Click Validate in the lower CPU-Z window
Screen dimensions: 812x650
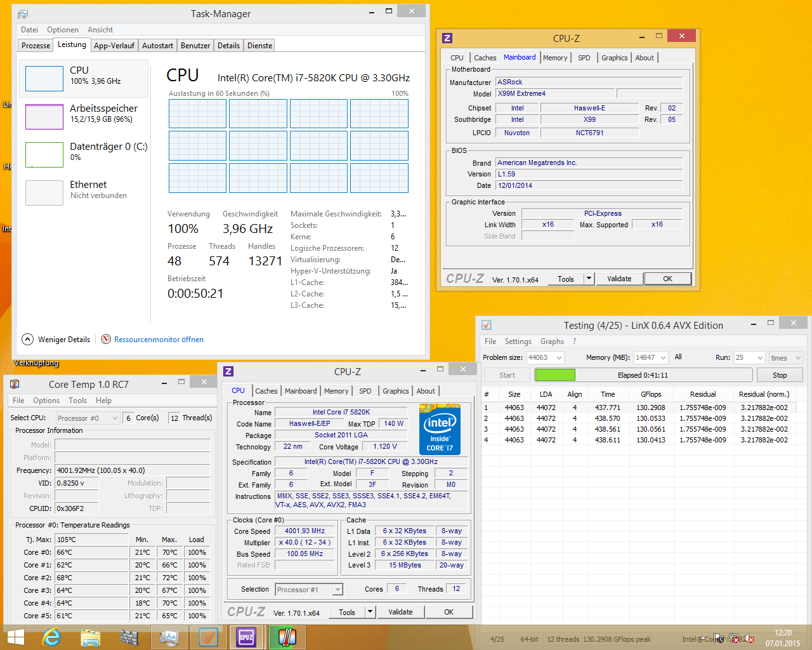(x=400, y=612)
